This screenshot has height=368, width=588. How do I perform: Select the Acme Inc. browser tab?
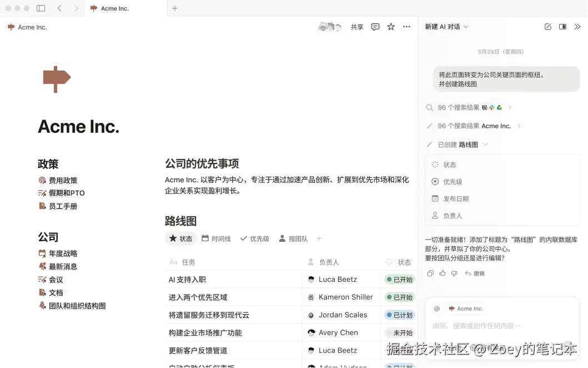(125, 8)
